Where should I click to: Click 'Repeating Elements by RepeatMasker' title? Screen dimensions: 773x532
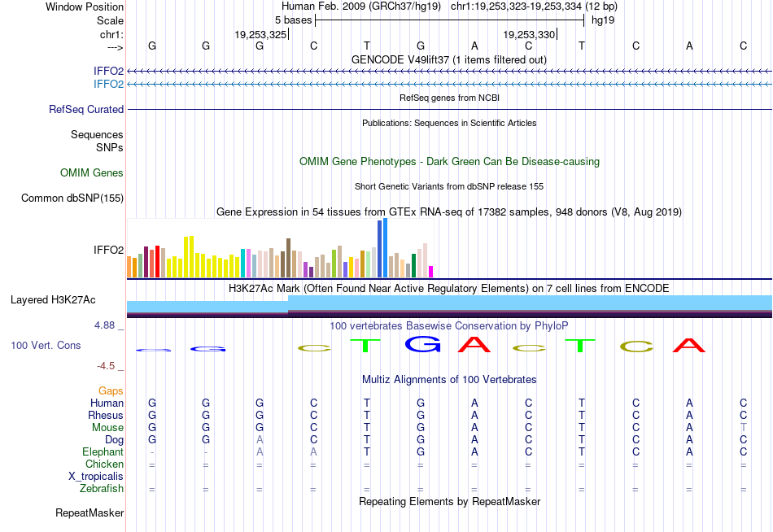(449, 501)
